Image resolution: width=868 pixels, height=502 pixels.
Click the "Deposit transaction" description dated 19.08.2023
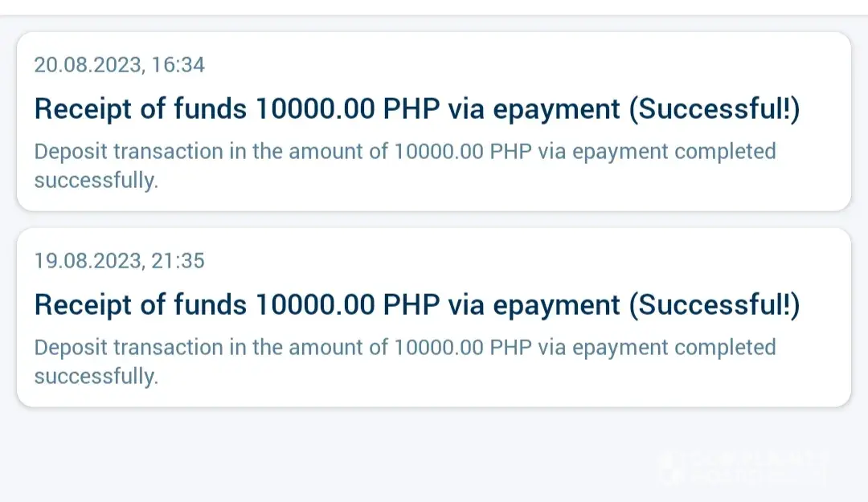404,348
